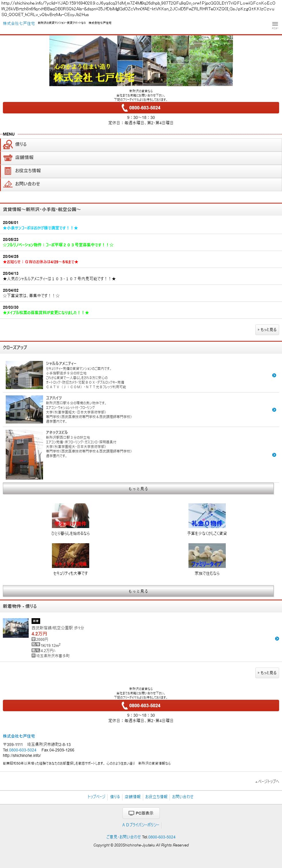Open the ADプライバシーポリシー link

coord(141,825)
